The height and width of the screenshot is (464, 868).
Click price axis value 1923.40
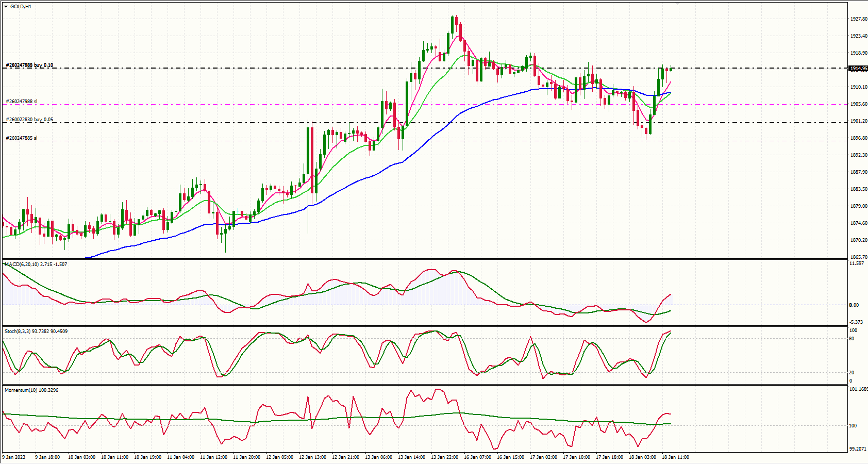click(858, 36)
